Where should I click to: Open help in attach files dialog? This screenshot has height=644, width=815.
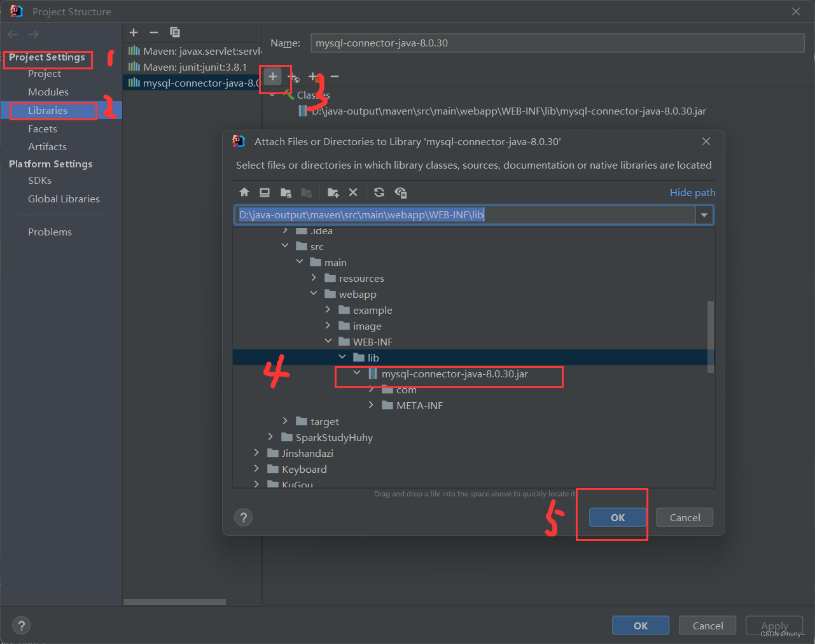[x=244, y=517]
